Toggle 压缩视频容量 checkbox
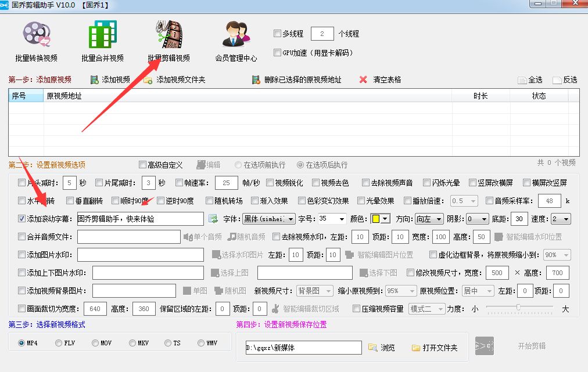 click(x=356, y=308)
